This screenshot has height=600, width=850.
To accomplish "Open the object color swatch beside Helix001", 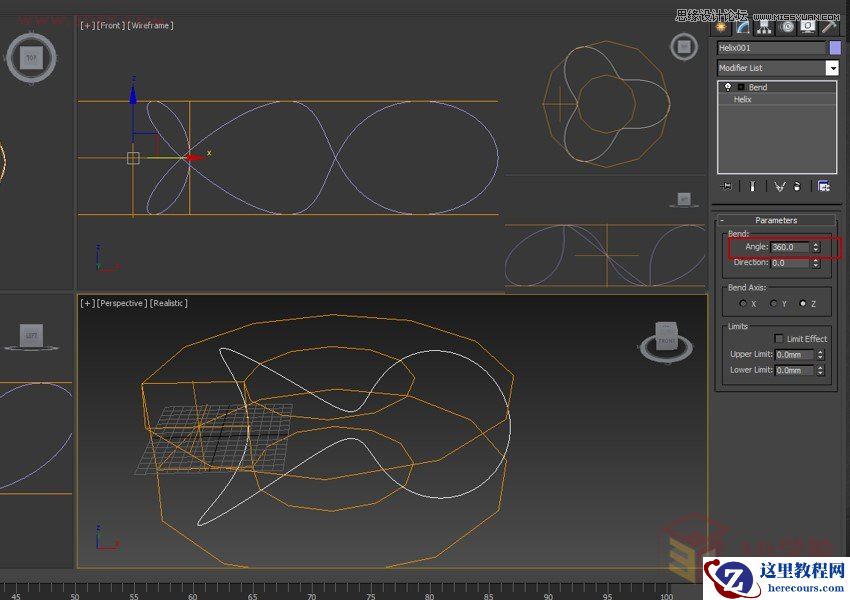I will pyautogui.click(x=833, y=47).
